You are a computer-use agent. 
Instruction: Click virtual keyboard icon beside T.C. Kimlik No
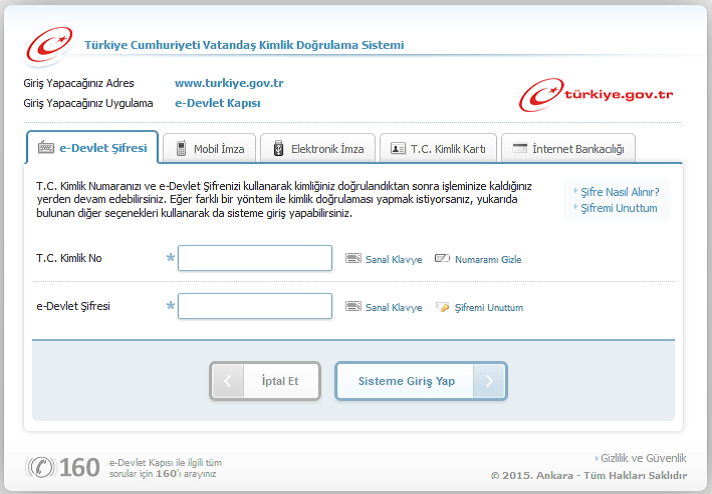(x=353, y=259)
